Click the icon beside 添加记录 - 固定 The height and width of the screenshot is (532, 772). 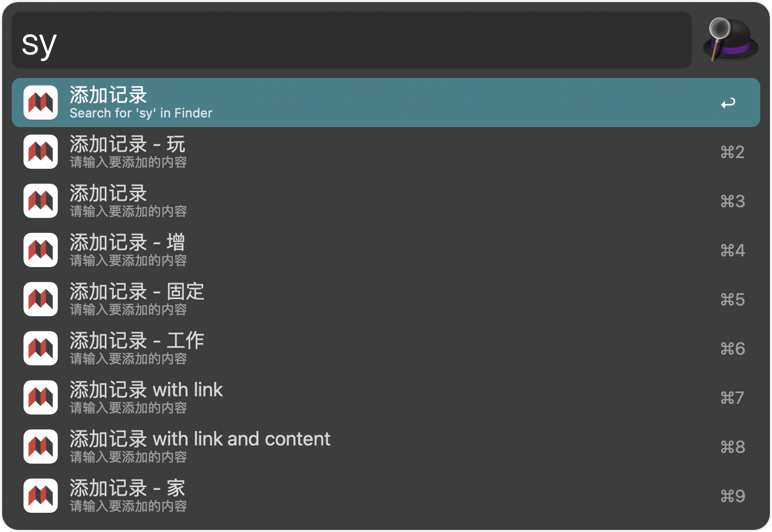coord(41,299)
